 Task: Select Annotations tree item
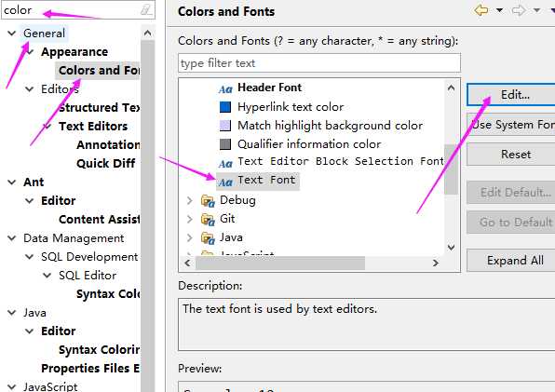(x=108, y=144)
